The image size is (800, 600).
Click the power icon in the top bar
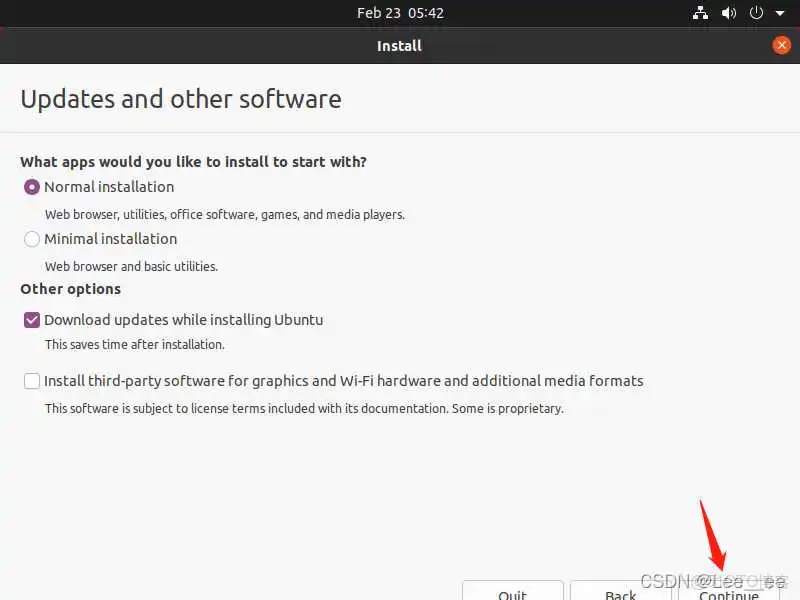[x=755, y=13]
